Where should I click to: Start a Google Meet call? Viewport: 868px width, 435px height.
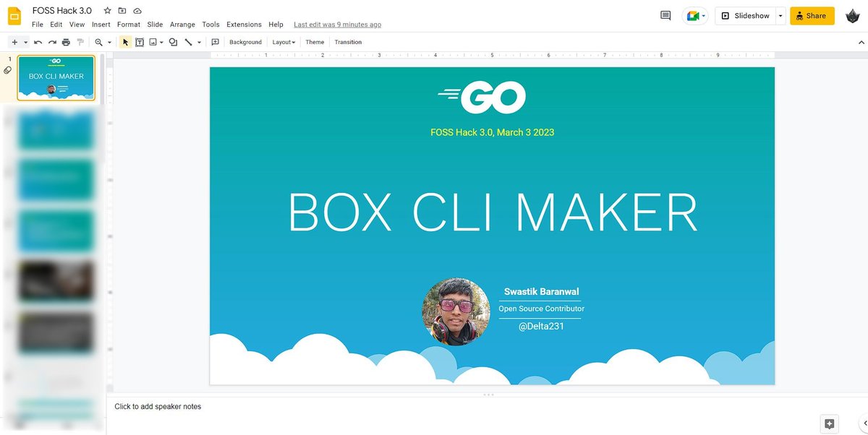(x=695, y=16)
